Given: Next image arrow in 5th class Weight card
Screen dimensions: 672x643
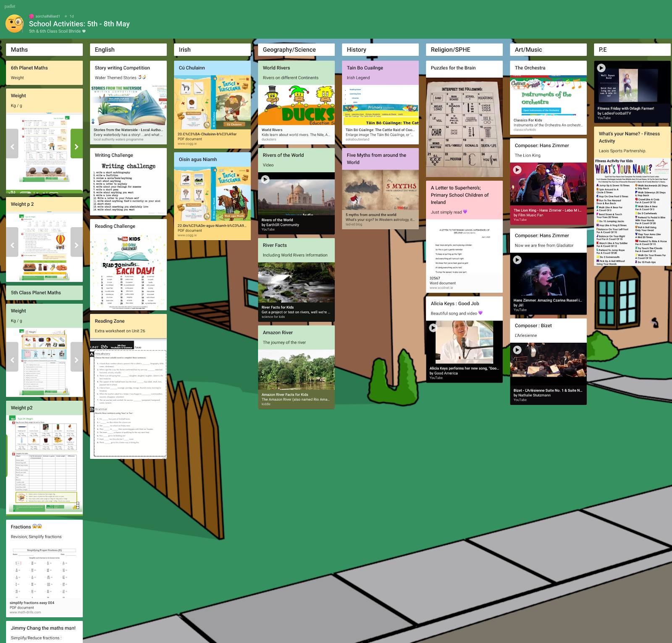Looking at the screenshot, I should [x=76, y=360].
